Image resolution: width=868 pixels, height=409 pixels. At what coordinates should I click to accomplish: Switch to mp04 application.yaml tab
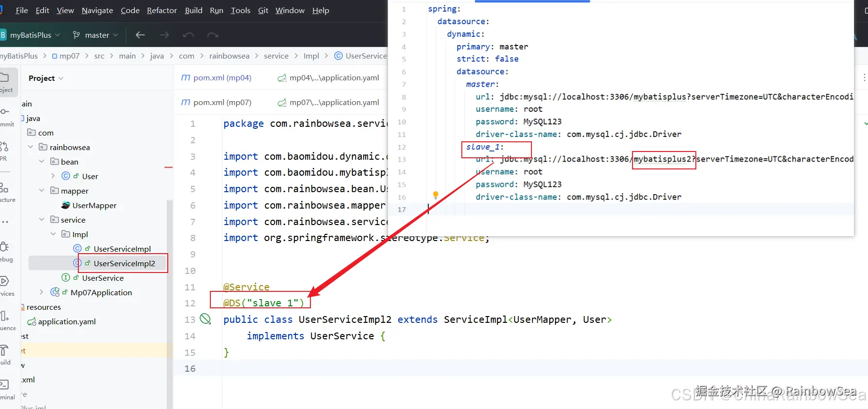[x=328, y=77]
